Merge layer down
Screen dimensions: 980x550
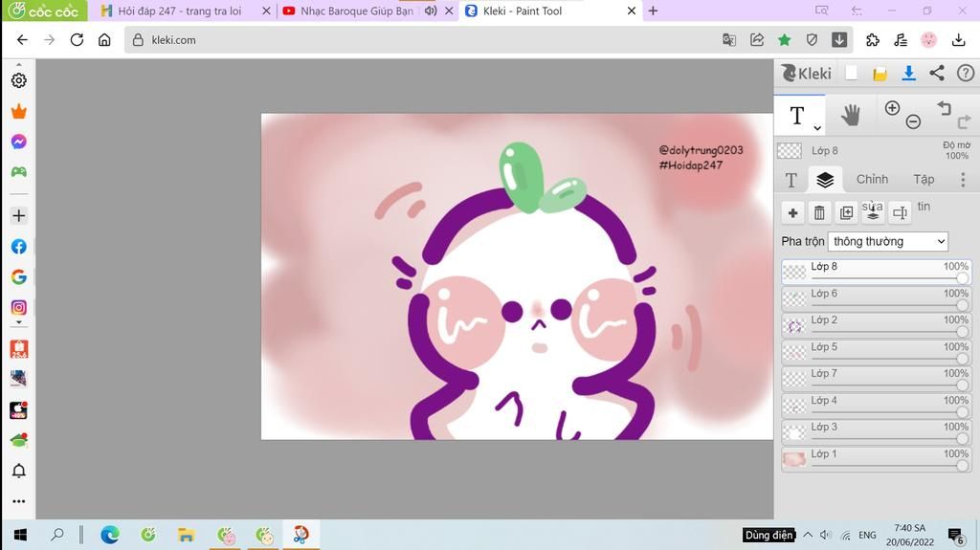[873, 213]
